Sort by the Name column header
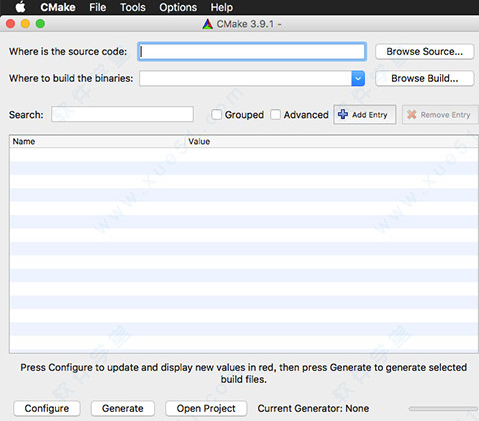This screenshot has width=479, height=421. (x=97, y=141)
